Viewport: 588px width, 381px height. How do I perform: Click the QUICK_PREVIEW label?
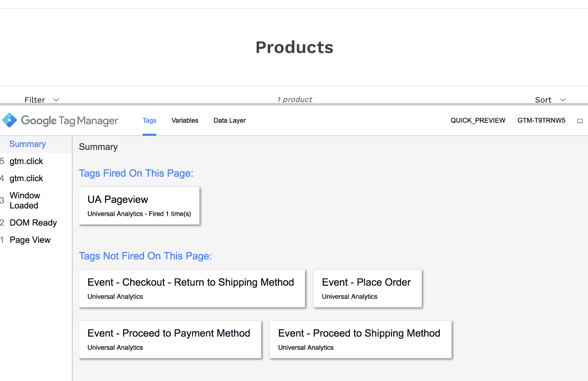click(478, 121)
